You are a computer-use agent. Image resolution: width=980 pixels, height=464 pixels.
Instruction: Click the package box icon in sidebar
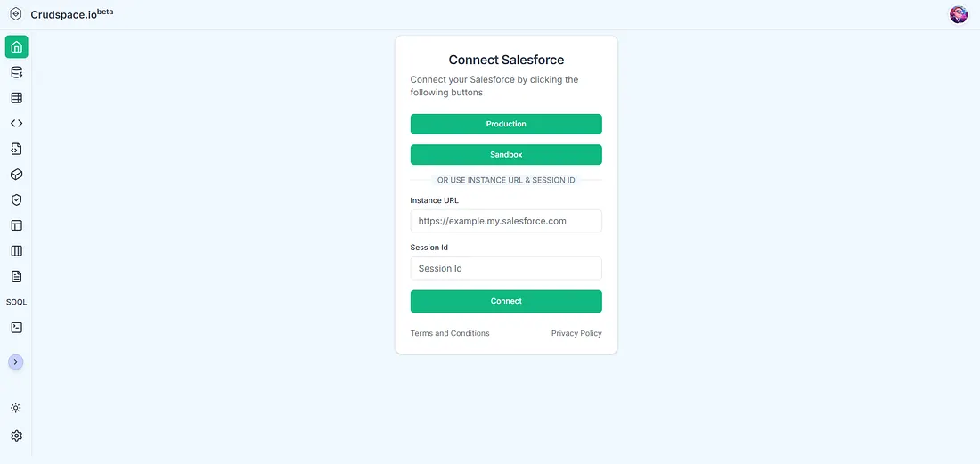(x=16, y=175)
